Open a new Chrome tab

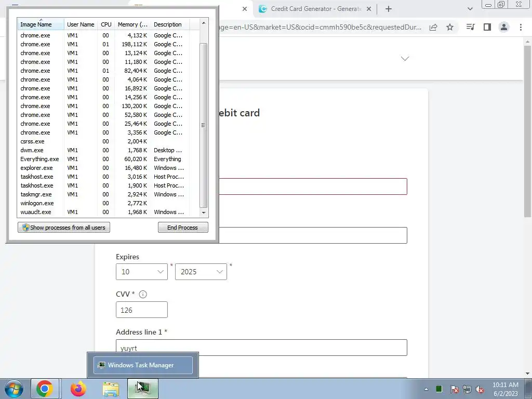tap(389, 9)
